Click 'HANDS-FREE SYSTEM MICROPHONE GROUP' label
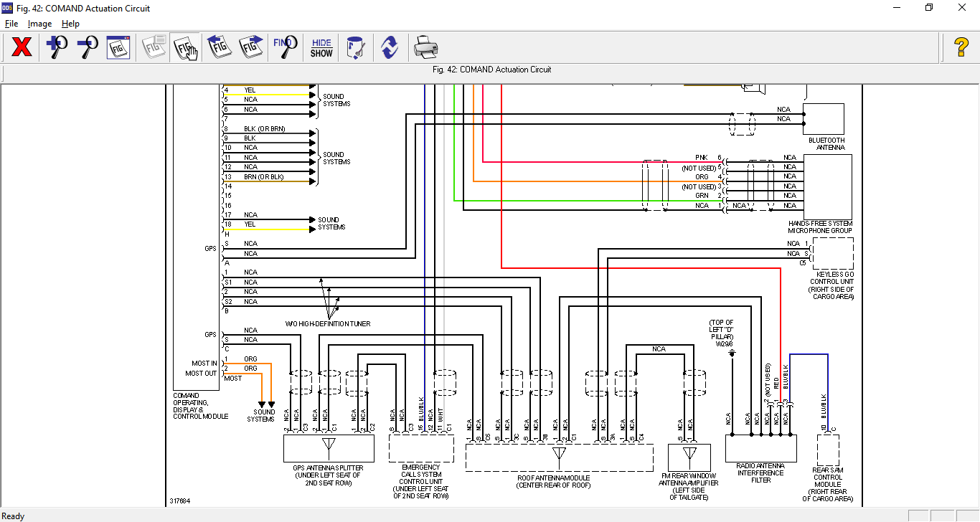The height and width of the screenshot is (522, 980). coord(820,227)
